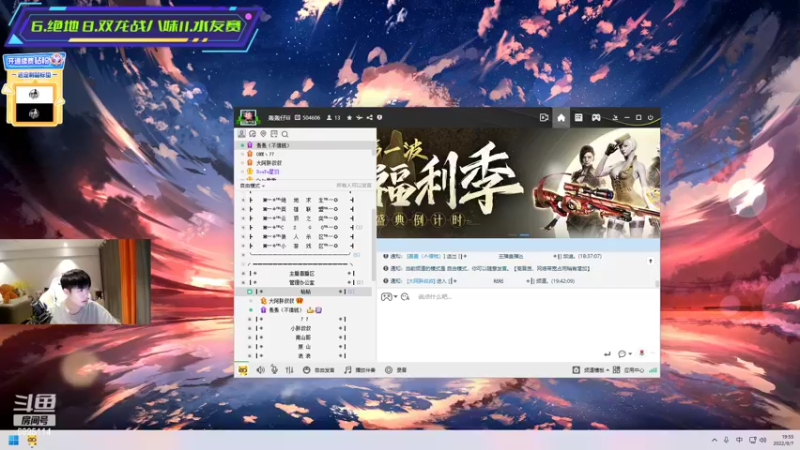The width and height of the screenshot is (800, 450).
Task: Click the 自由发言 speak mode button
Action: click(x=319, y=370)
